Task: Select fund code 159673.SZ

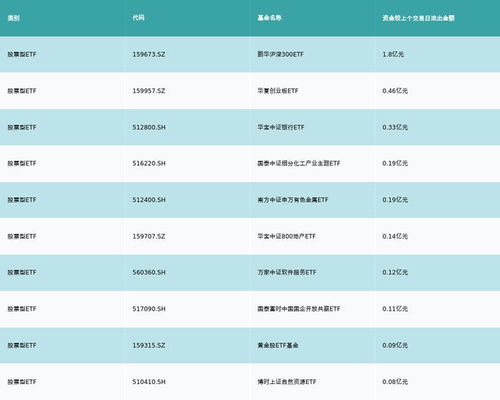Action: click(x=149, y=54)
